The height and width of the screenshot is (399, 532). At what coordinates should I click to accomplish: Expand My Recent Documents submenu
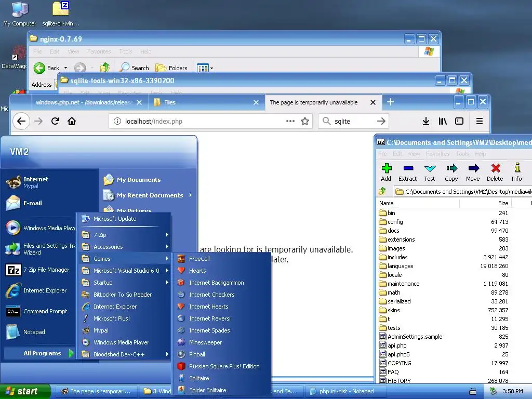click(148, 195)
